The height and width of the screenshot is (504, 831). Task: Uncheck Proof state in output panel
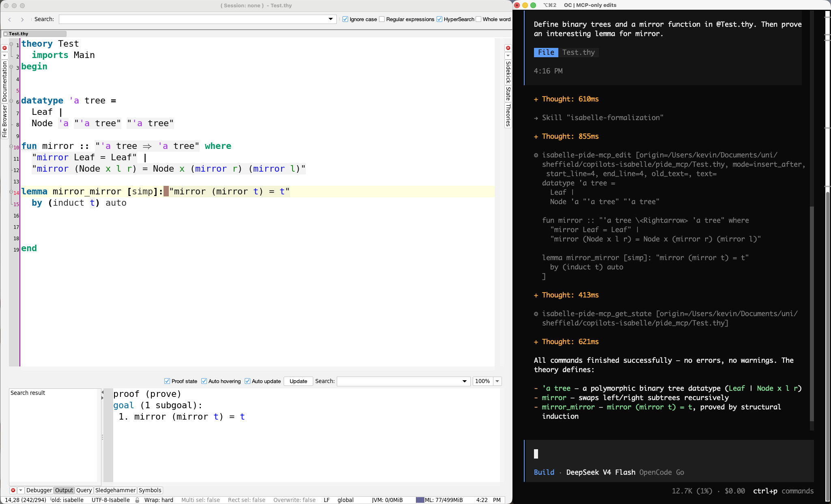[x=167, y=381]
